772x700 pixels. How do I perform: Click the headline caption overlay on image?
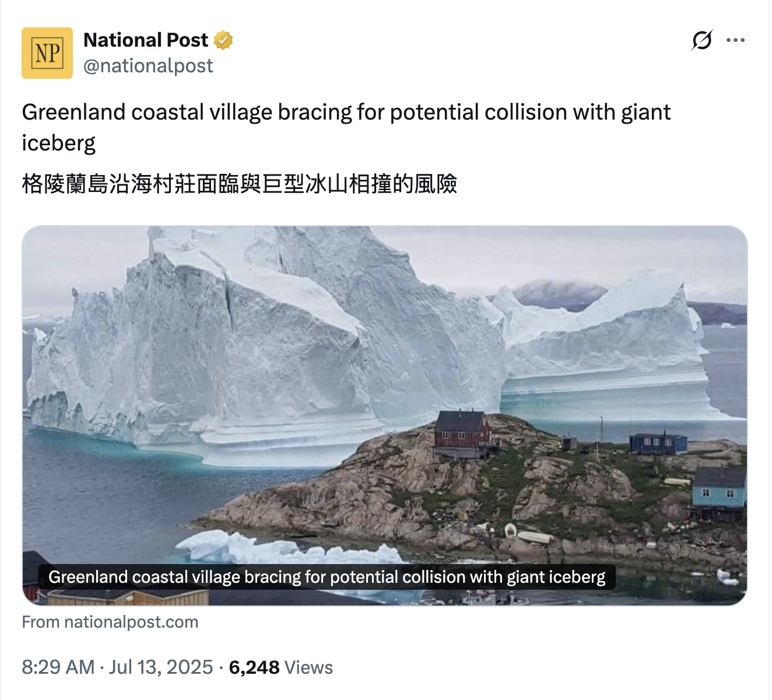pyautogui.click(x=327, y=577)
